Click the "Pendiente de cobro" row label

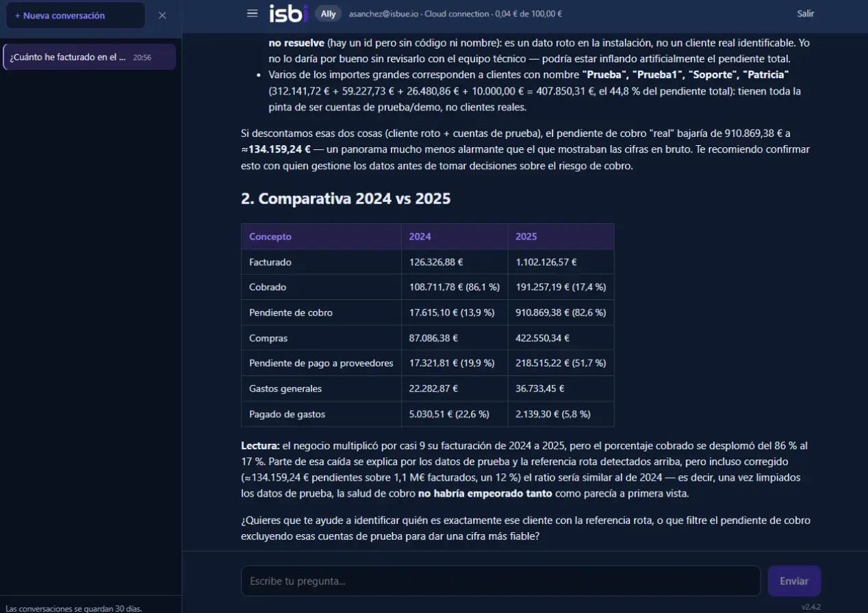click(291, 312)
